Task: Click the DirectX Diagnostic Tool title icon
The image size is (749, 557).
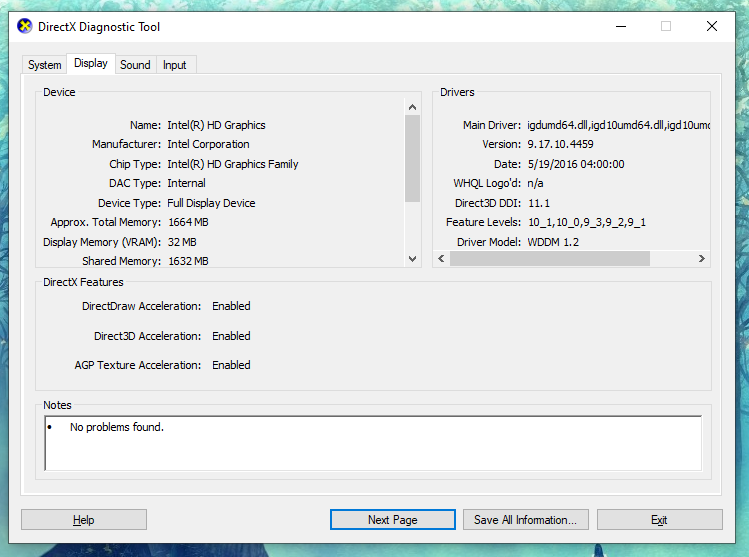Action: pyautogui.click(x=24, y=26)
